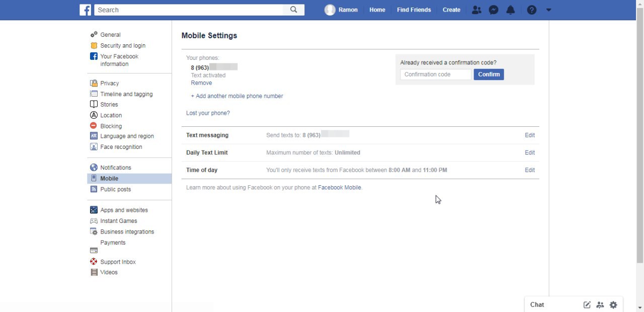Click Lost your phone link

208,113
